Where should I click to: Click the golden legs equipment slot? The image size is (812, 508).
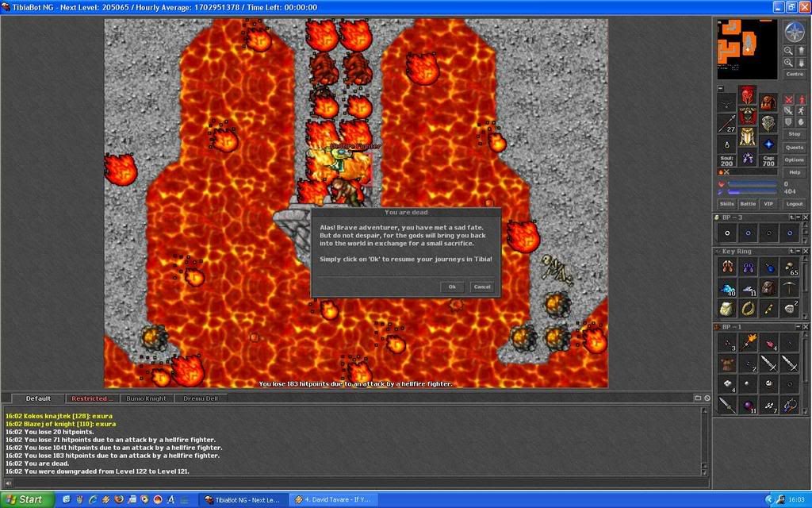748,137
